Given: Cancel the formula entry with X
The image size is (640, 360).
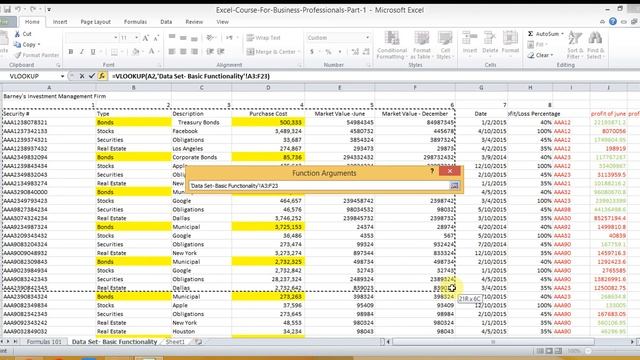Looking at the screenshot, I should (82, 76).
